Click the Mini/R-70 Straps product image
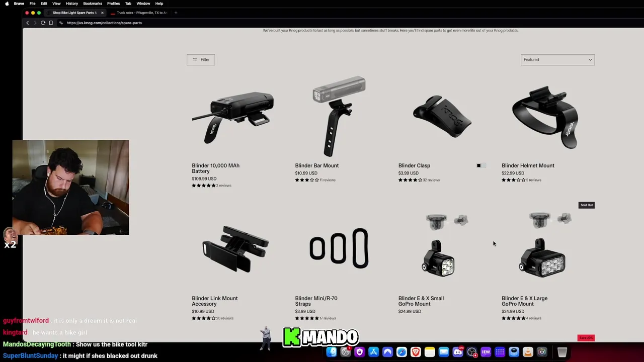The width and height of the screenshot is (644, 362). pos(339,248)
